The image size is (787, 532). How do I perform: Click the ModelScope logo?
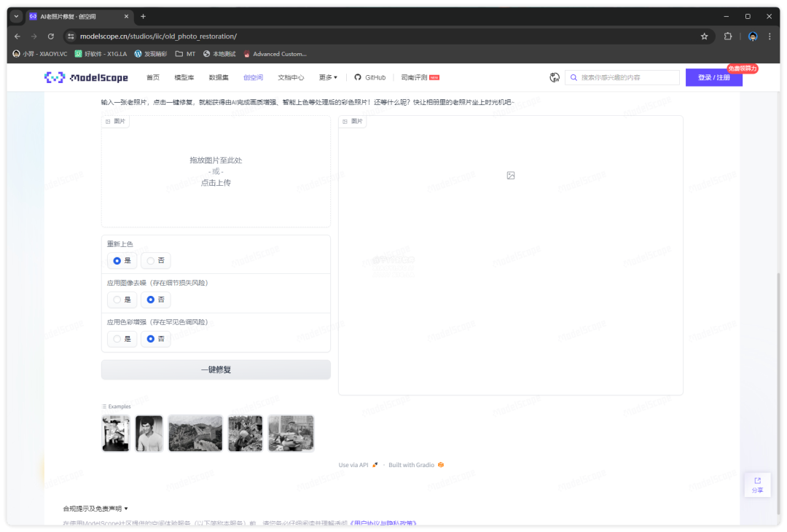coord(86,77)
